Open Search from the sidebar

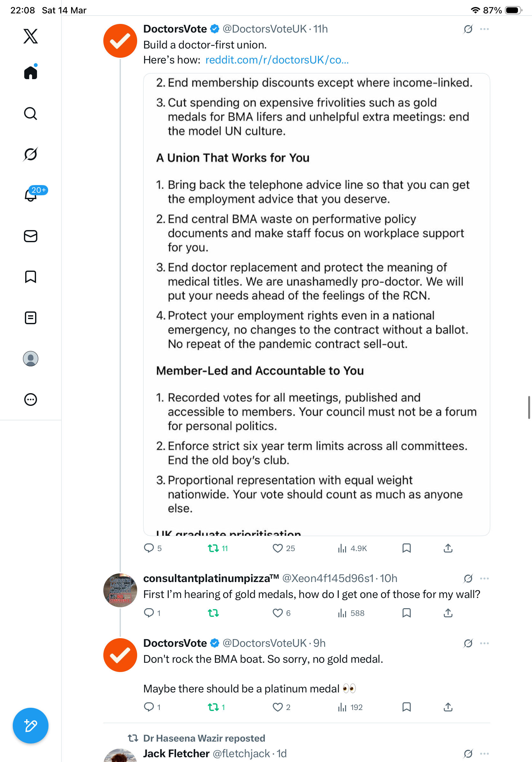31,114
